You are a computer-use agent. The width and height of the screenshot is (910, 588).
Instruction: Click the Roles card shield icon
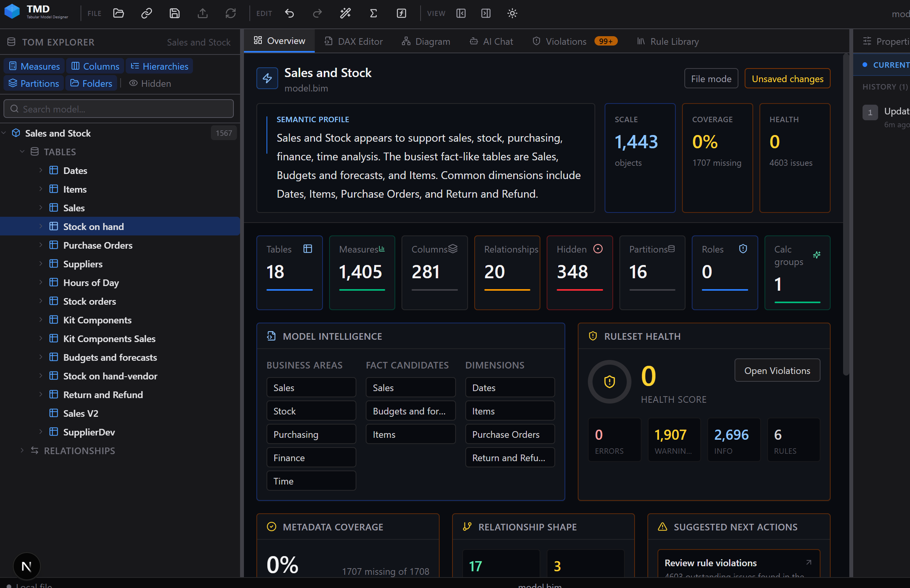tap(743, 249)
